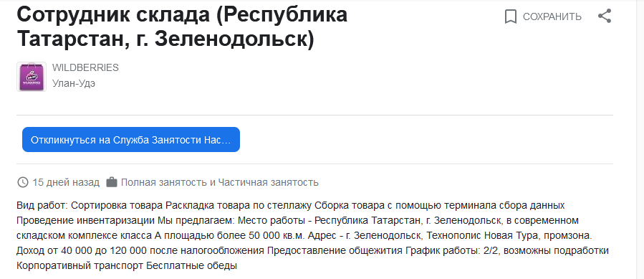Click the bookmark icon to save vacancy

pos(511,17)
